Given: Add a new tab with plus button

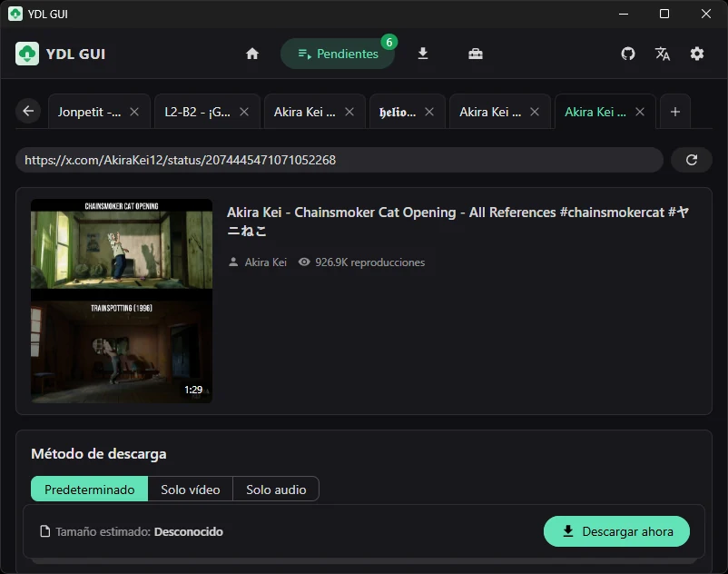Looking at the screenshot, I should (x=675, y=112).
